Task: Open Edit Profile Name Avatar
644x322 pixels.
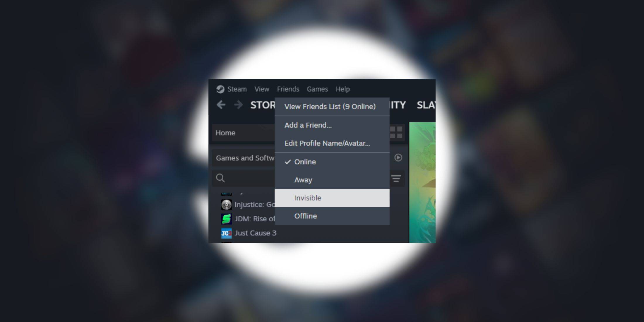Action: tap(327, 143)
